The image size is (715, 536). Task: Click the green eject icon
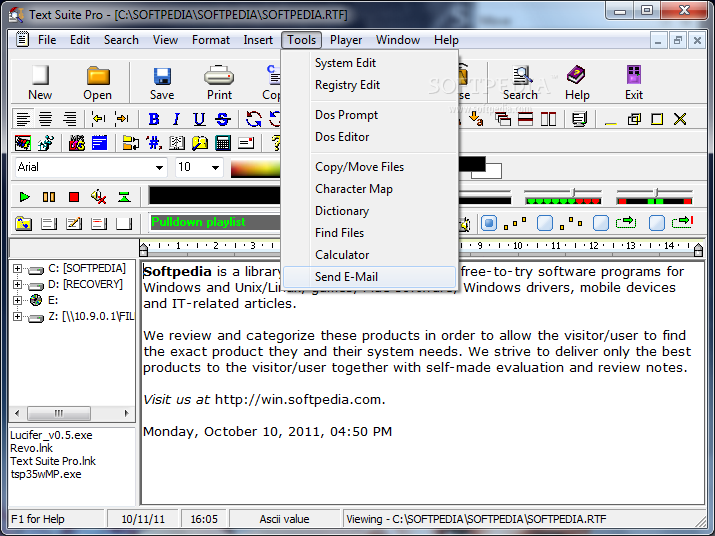124,197
